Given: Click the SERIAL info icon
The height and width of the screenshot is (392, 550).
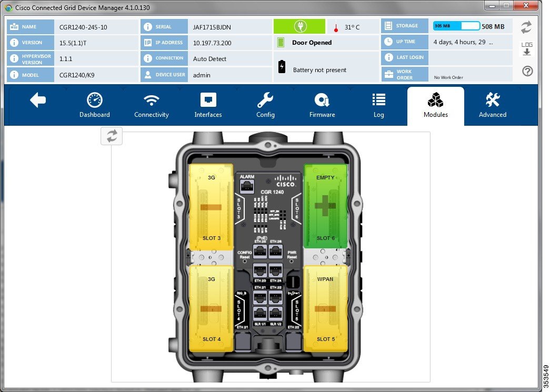Looking at the screenshot, I should [148, 27].
